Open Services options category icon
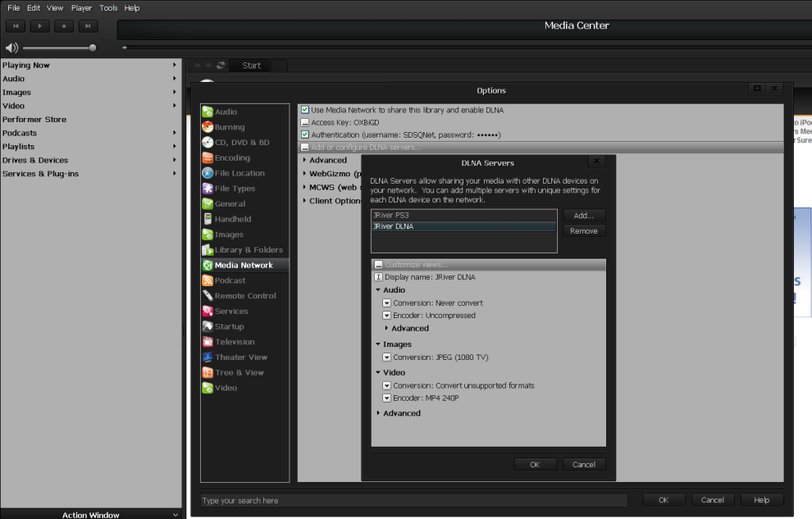Viewport: 812px width, 519px height. [x=208, y=311]
